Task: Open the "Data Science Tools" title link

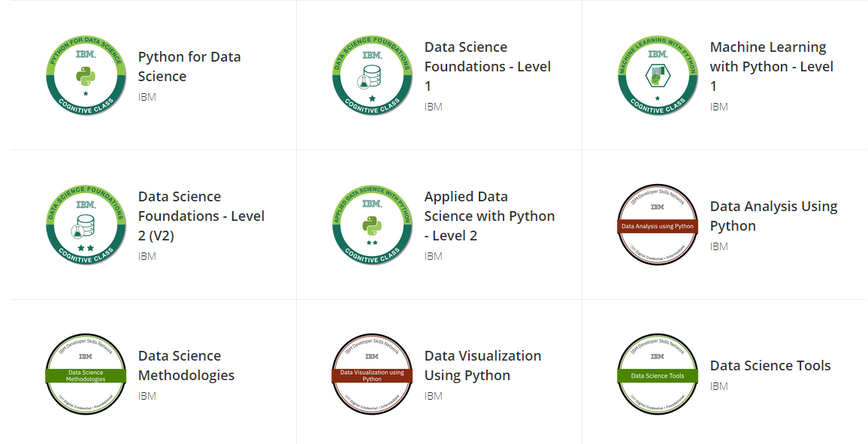Action: 770,366
